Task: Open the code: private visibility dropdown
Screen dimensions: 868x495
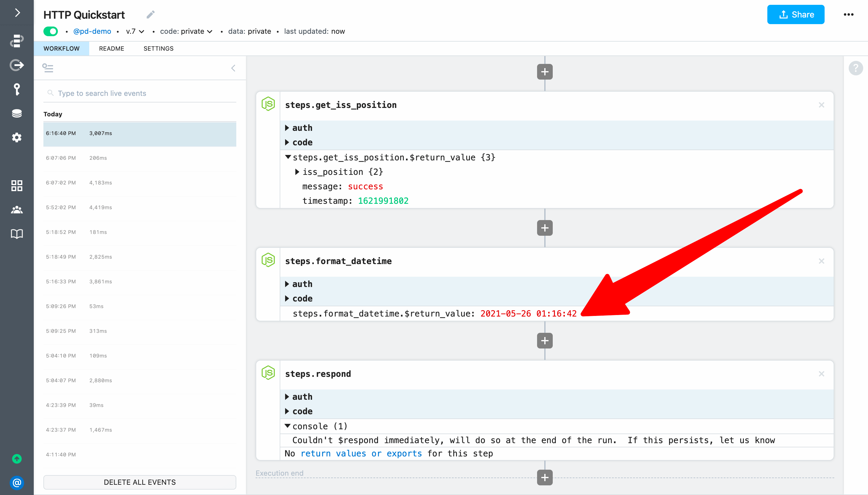Action: click(186, 31)
